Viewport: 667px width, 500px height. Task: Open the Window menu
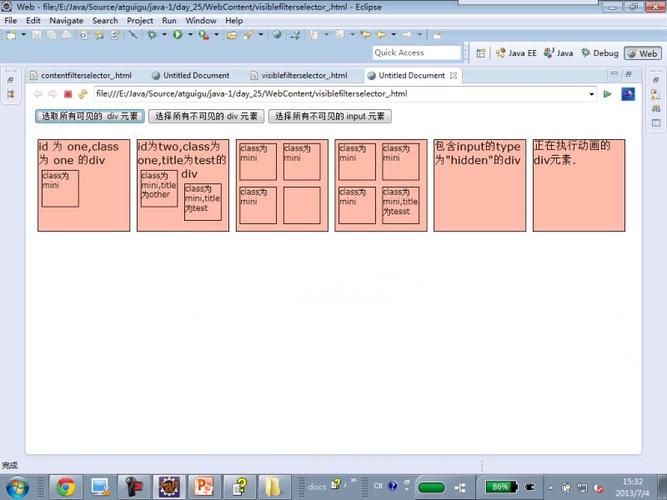[201, 20]
